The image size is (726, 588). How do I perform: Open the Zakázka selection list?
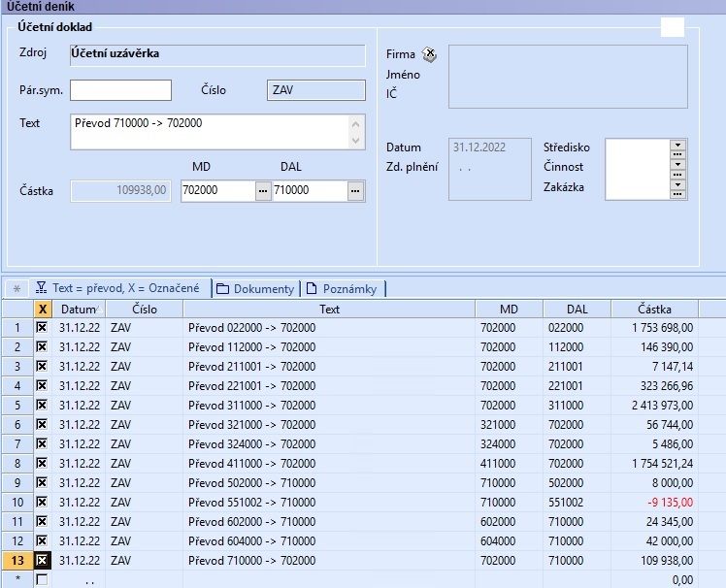[677, 186]
